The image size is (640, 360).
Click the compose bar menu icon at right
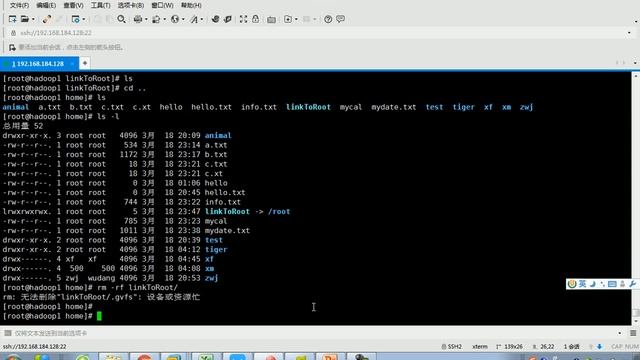[633, 333]
